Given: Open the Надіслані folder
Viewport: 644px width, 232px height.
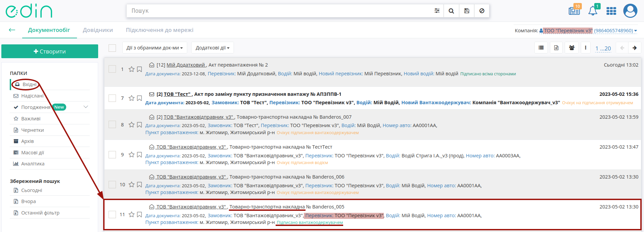Looking at the screenshot, I should pyautogui.click(x=32, y=96).
